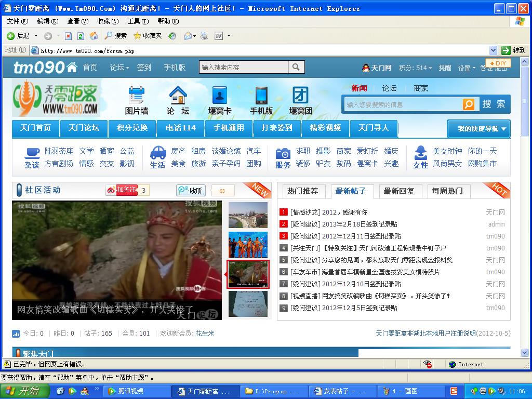Image resolution: width=532 pixels, height=399 pixels.
Task: Click the page vertical scrollbar down arrow
Action: coord(524,353)
